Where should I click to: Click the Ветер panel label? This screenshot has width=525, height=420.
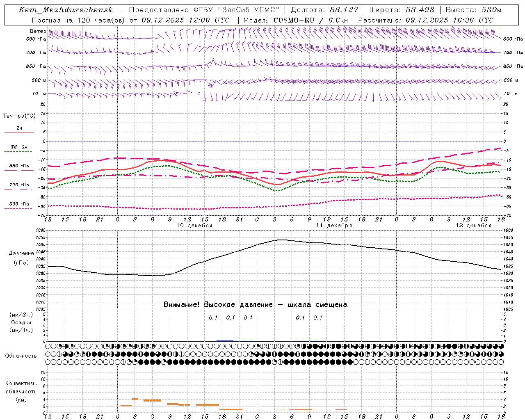38,31
